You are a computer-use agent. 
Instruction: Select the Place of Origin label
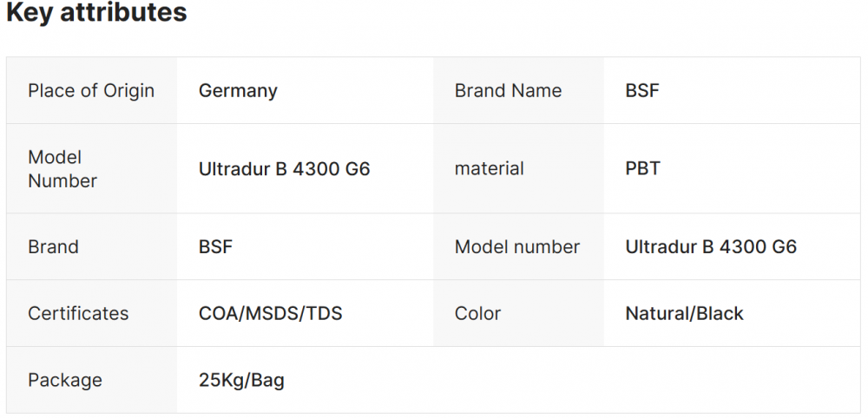click(x=91, y=91)
